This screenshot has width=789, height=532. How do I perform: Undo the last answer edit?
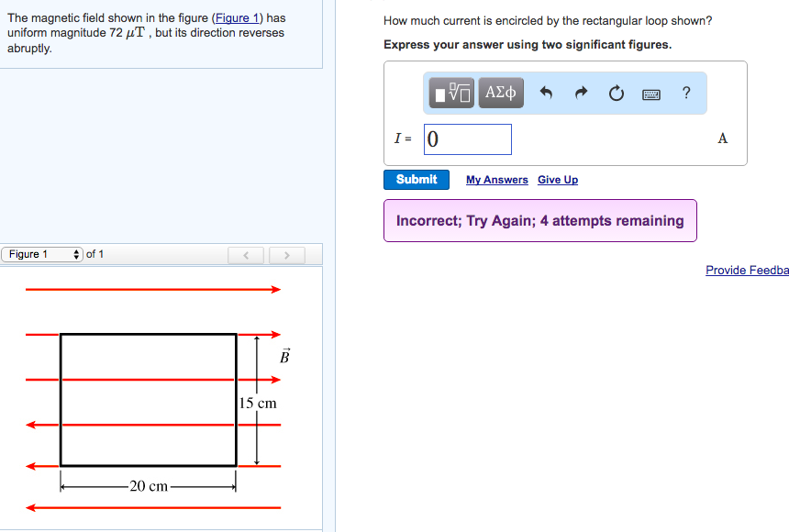(x=546, y=93)
